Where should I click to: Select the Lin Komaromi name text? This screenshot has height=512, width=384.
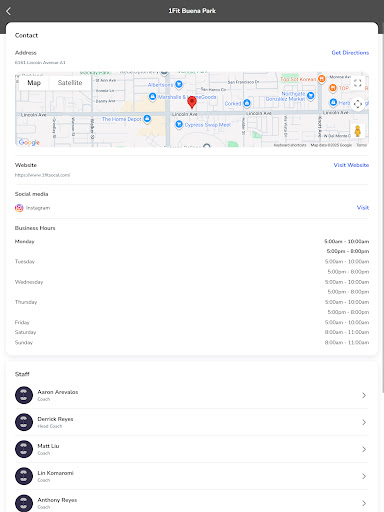(x=55, y=473)
